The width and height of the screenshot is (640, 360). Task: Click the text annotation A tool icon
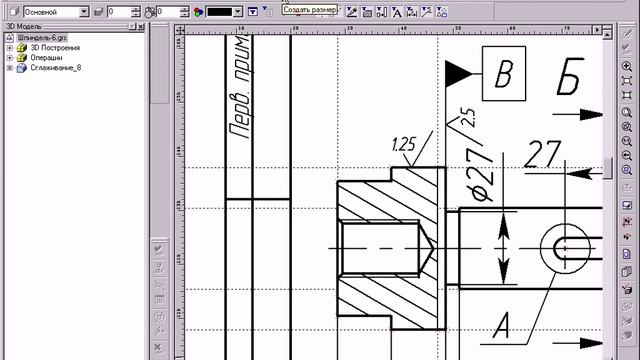coord(396,12)
